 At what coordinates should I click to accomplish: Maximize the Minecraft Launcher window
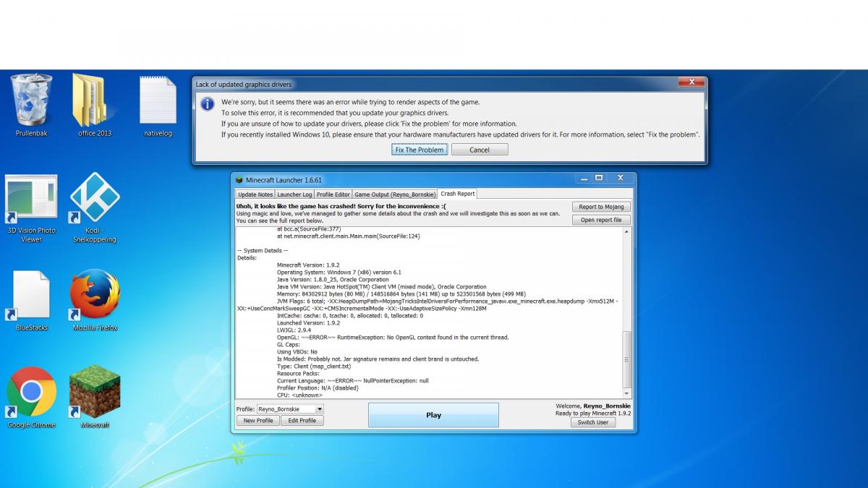point(599,178)
